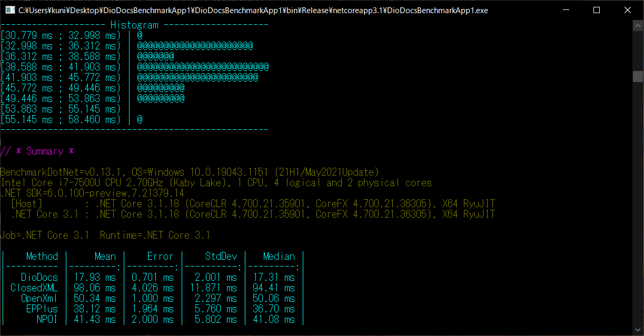Image resolution: width=644 pixels, height=336 pixels.
Task: Close the console window
Action: coord(627,10)
